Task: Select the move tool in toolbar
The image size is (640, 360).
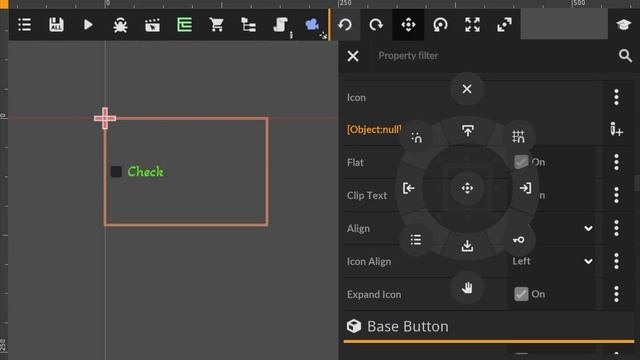Action: click(x=408, y=25)
